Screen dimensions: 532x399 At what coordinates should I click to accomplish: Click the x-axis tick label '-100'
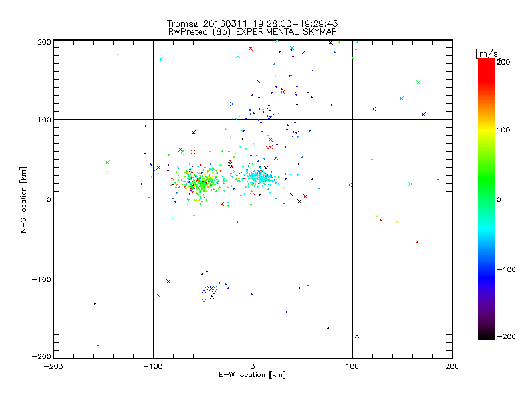153,366
